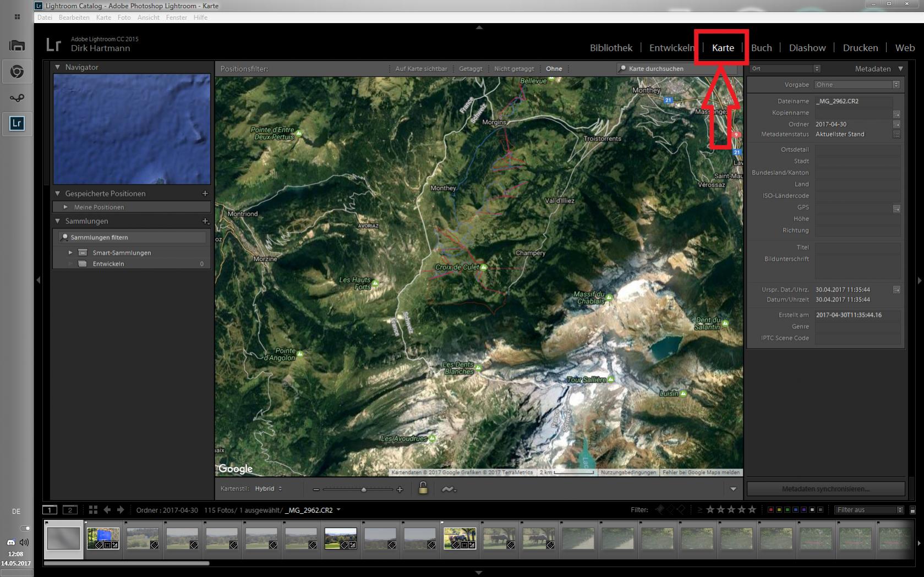Click the Metadaten synchronisieren button
924x577 pixels.
tap(825, 488)
